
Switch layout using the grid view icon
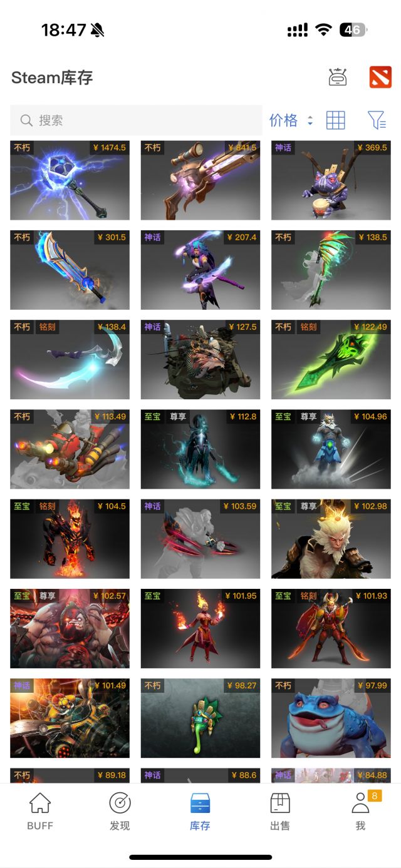pos(336,120)
